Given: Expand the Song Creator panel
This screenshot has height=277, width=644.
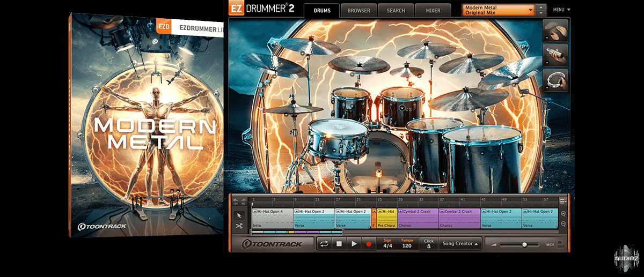Looking at the screenshot, I should (460, 244).
